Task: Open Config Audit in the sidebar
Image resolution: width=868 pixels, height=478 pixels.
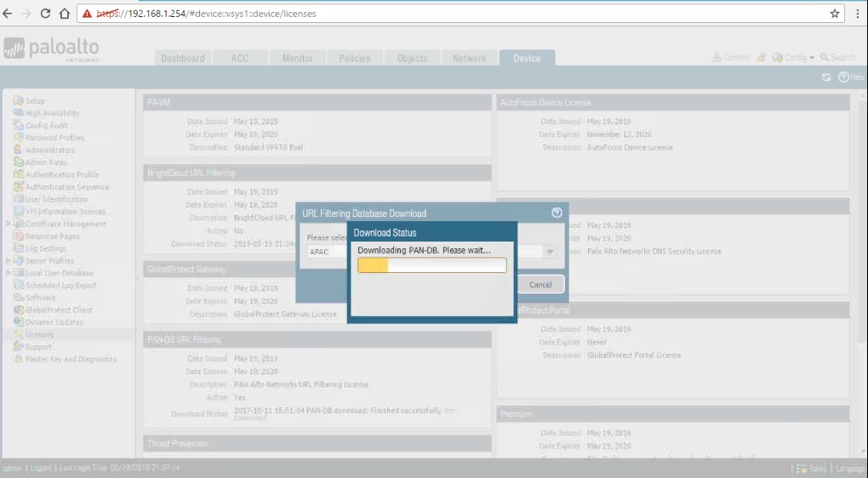Action: click(x=47, y=126)
